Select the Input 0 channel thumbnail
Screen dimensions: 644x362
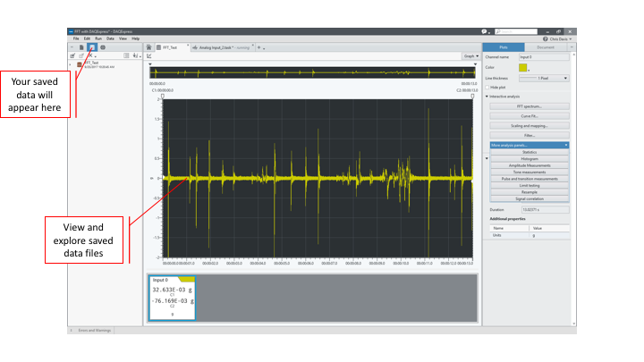coord(171,297)
